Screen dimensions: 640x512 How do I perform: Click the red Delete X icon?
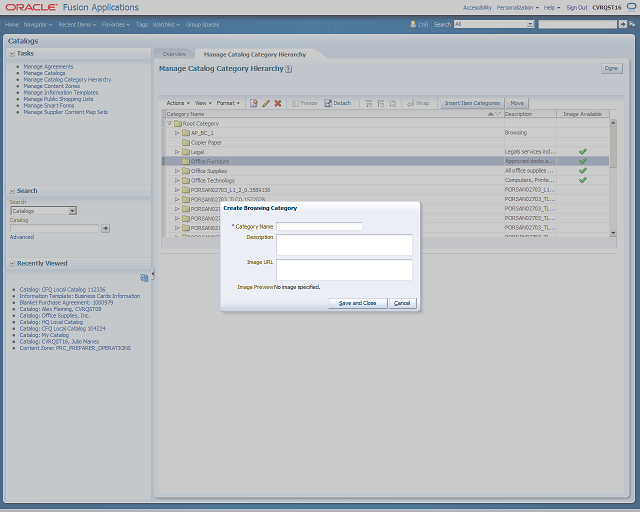point(278,103)
